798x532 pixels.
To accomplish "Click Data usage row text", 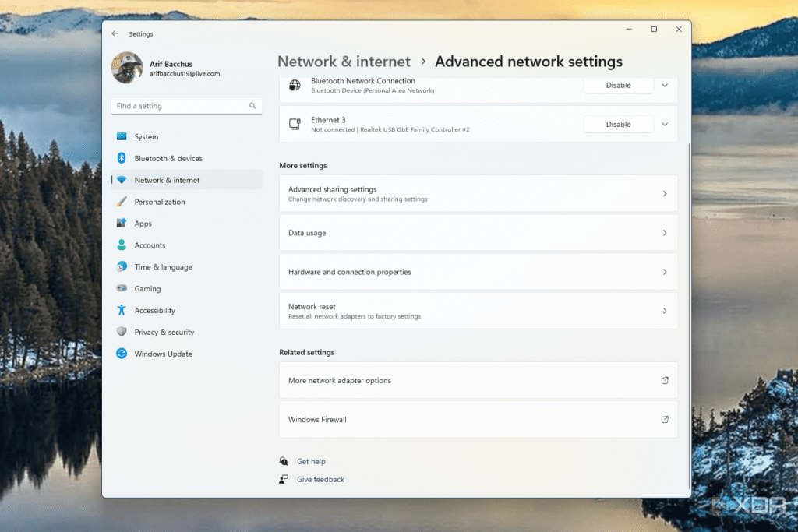I will point(307,233).
